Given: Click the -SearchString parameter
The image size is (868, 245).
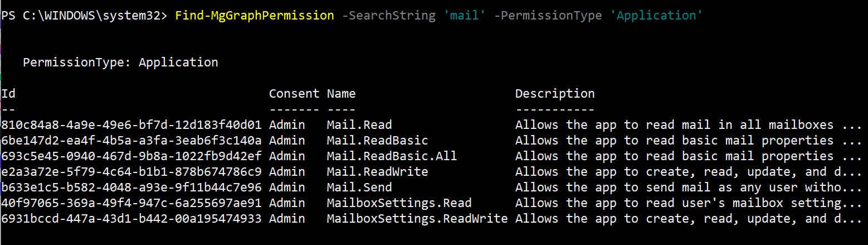Looking at the screenshot, I should 388,15.
